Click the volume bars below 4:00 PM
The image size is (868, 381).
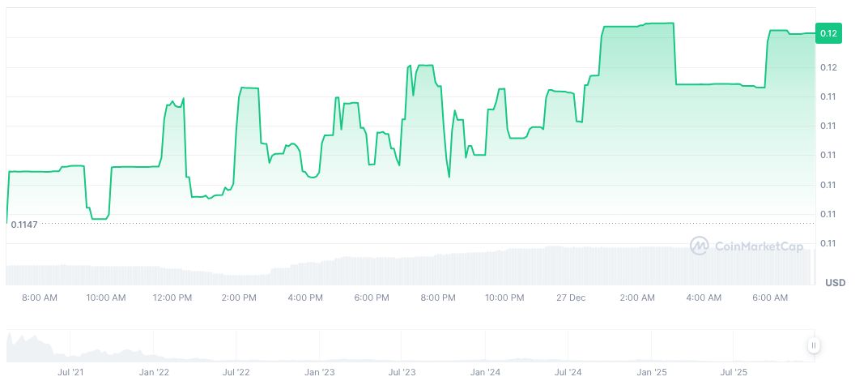point(305,273)
